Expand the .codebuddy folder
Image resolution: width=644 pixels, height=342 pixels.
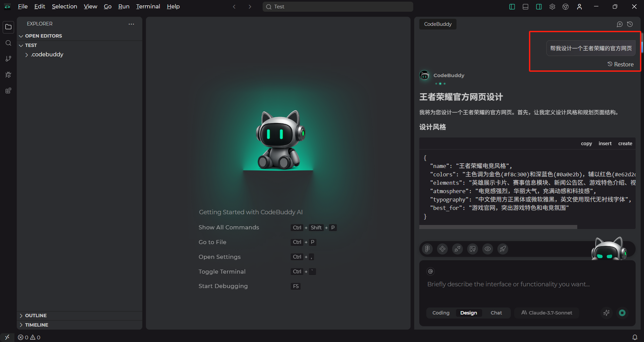(80, 54)
